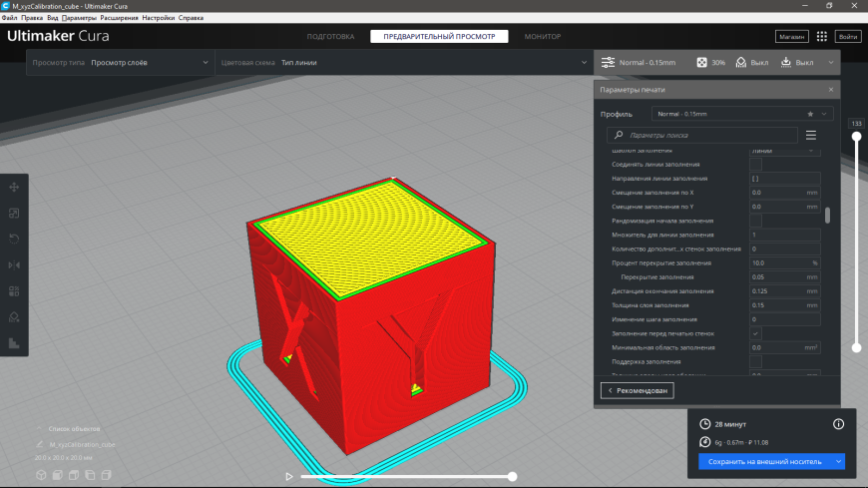Switch to 3D perspective view cube icon
The height and width of the screenshot is (488, 868).
41,475
